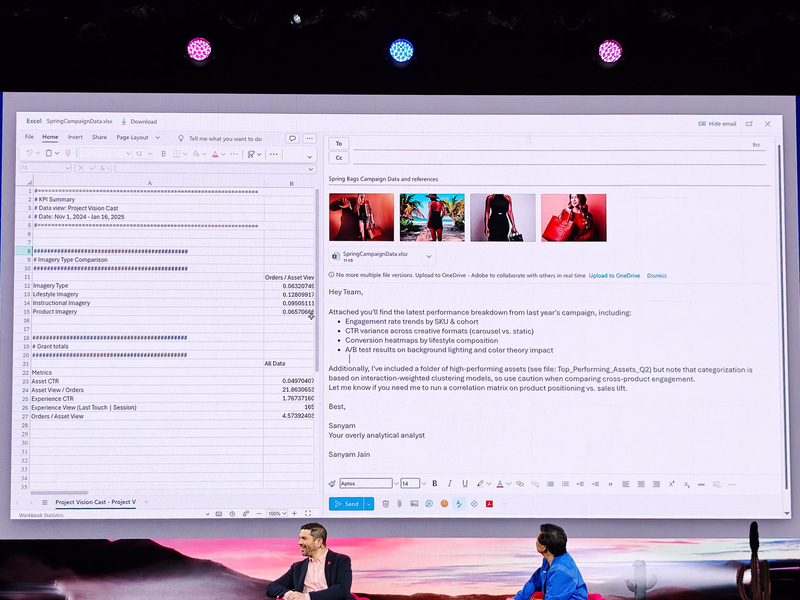Viewport: 800px width, 600px height.
Task: Toggle Underline in the email toolbar
Action: coord(465,483)
